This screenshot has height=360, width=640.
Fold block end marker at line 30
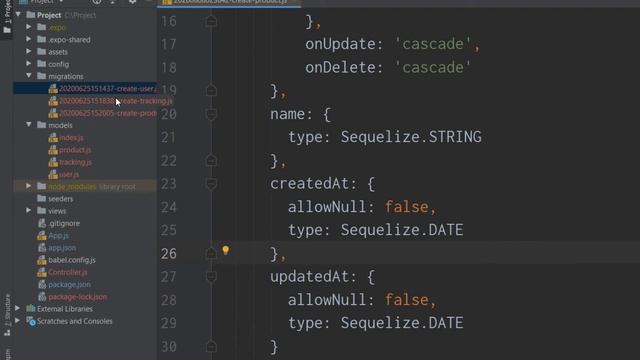coord(211,347)
